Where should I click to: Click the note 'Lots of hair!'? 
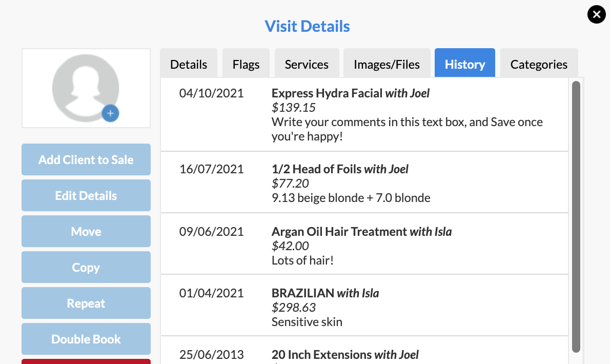pyautogui.click(x=302, y=260)
